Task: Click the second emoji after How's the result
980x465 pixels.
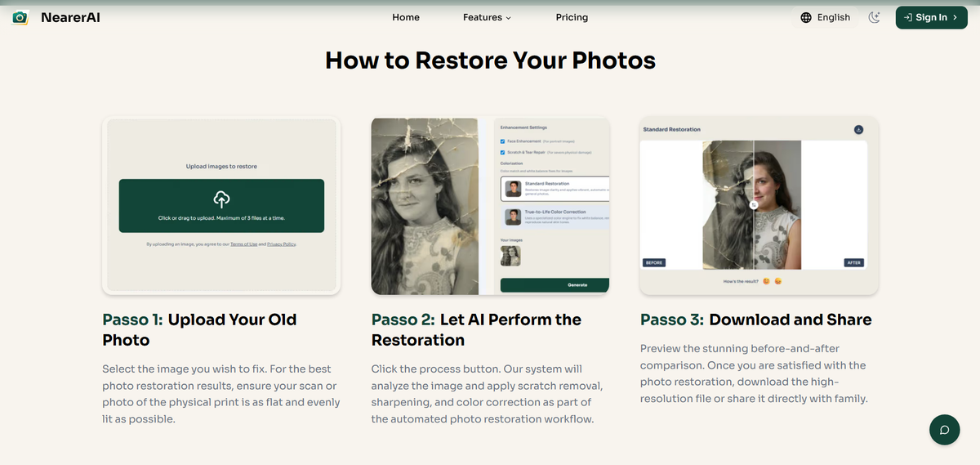Action: [778, 282]
